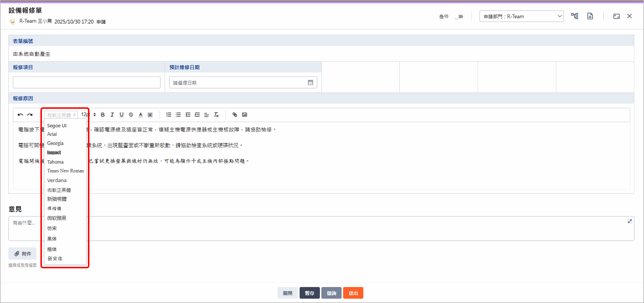This screenshot has width=644, height=303.
Task: Click the 報修項目 text input field
Action: (86, 83)
